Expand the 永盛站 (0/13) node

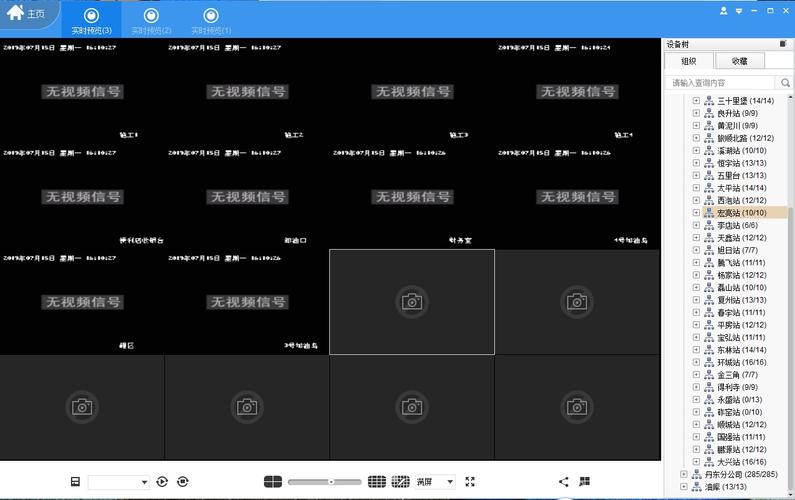click(696, 399)
